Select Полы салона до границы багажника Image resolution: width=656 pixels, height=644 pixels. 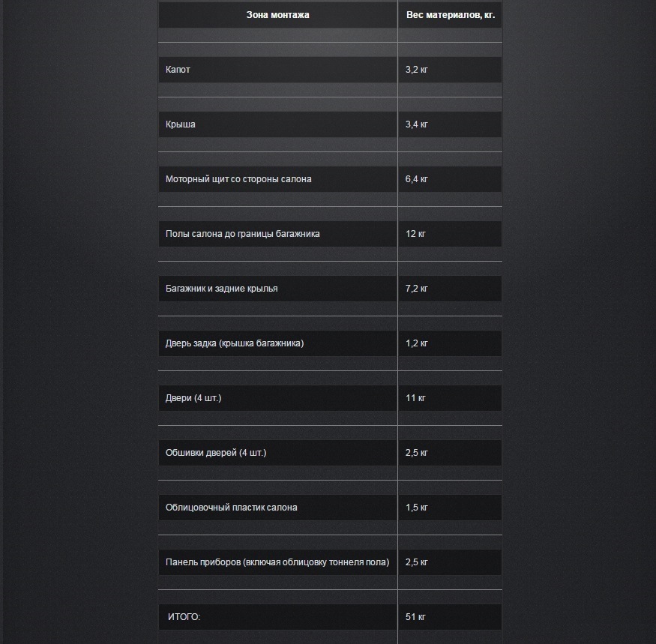pos(278,234)
